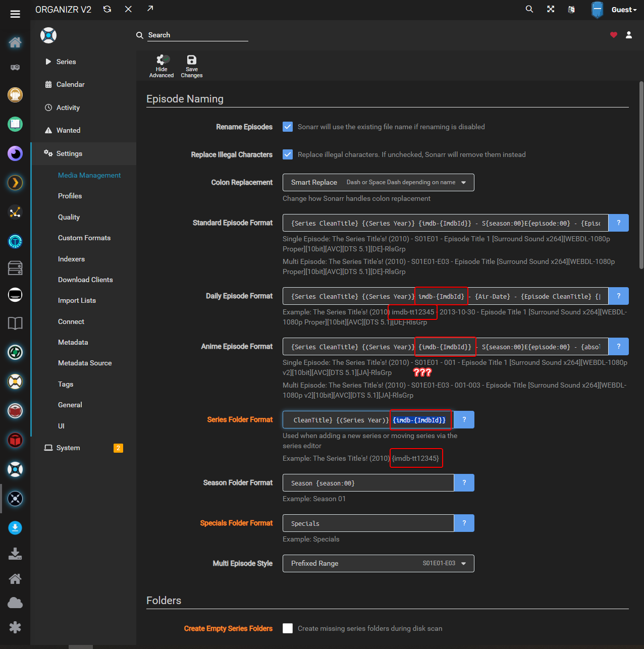The height and width of the screenshot is (649, 644).
Task: Click the Season Folder Format input field
Action: (368, 483)
